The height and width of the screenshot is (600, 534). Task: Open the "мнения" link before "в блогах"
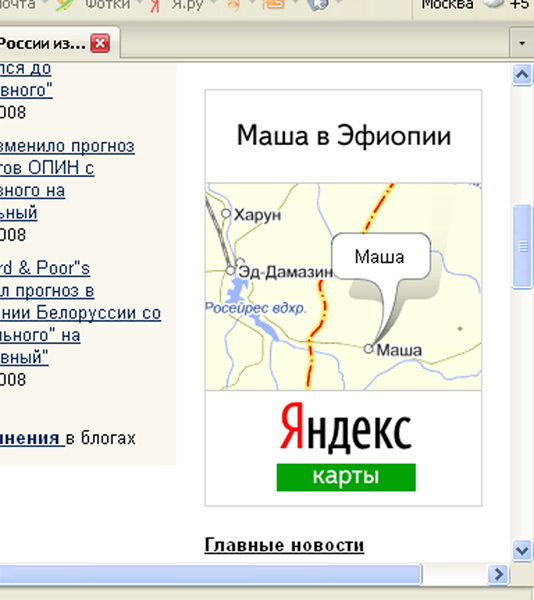click(30, 438)
